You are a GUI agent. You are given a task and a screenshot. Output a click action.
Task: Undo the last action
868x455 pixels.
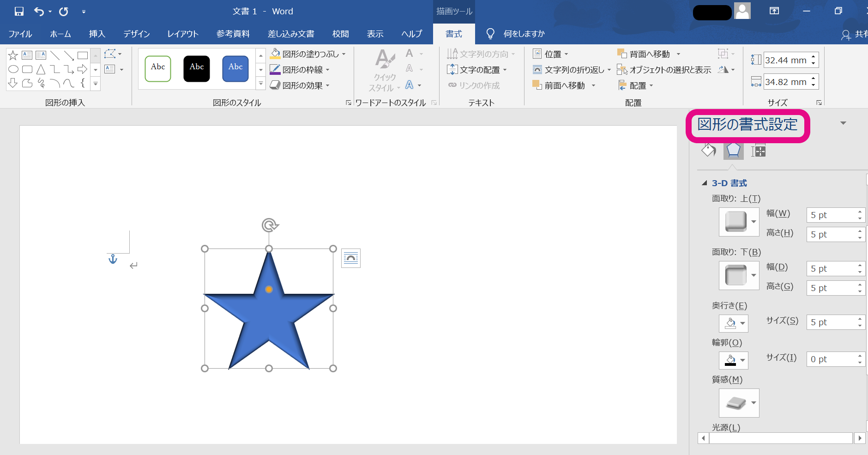click(39, 12)
